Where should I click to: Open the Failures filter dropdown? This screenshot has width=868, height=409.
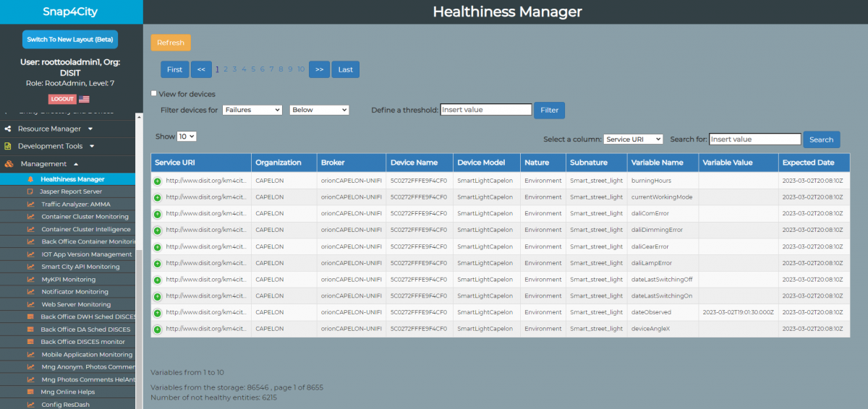tap(252, 110)
